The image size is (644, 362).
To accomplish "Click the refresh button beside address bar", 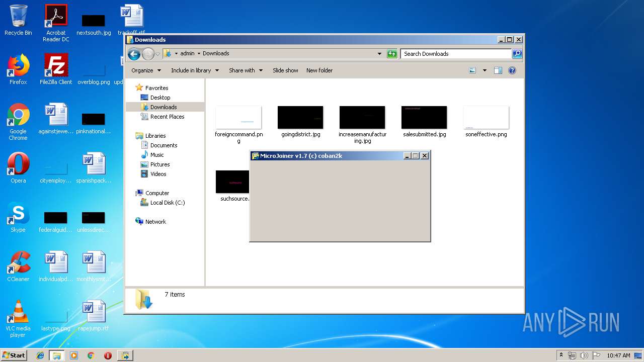I will [x=392, y=54].
